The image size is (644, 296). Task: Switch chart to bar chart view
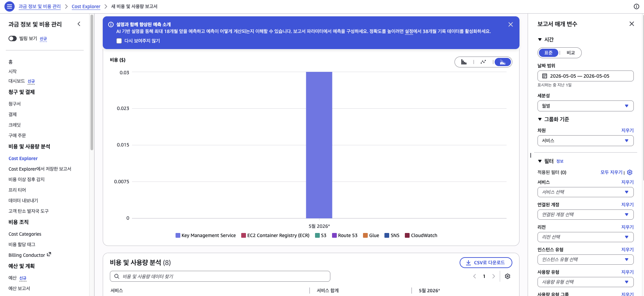pyautogui.click(x=464, y=62)
